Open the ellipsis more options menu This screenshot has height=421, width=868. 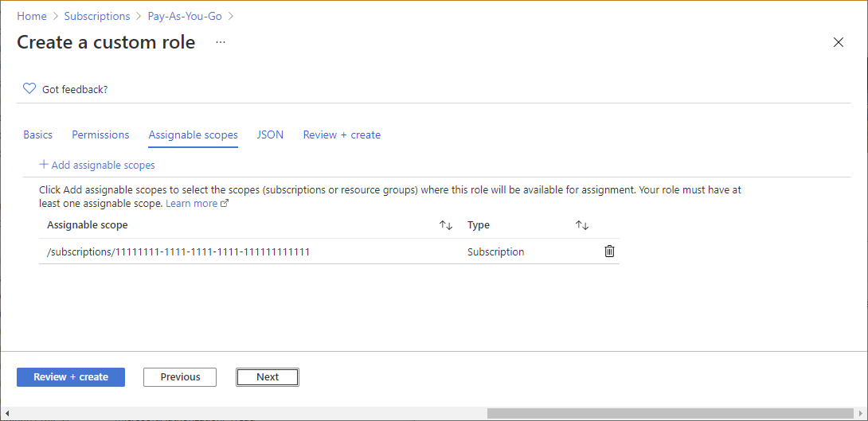[x=221, y=42]
